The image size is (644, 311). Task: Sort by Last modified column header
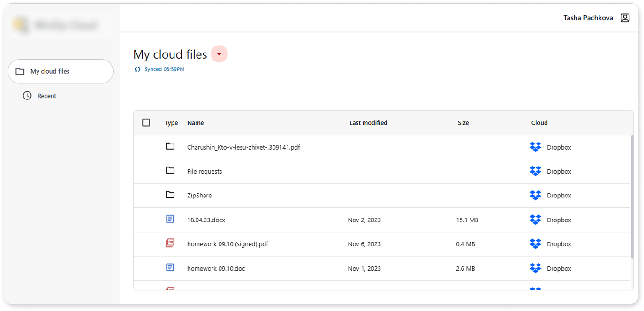click(x=368, y=123)
